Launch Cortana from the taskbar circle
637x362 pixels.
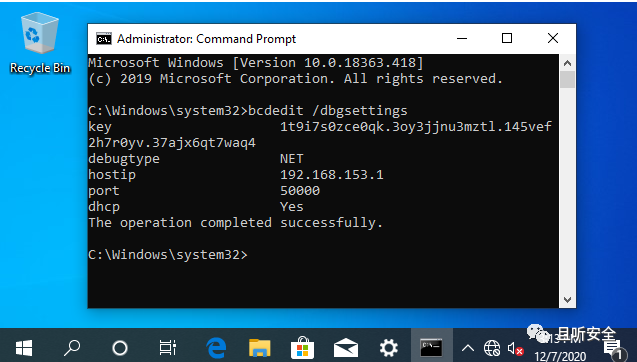[x=120, y=348]
